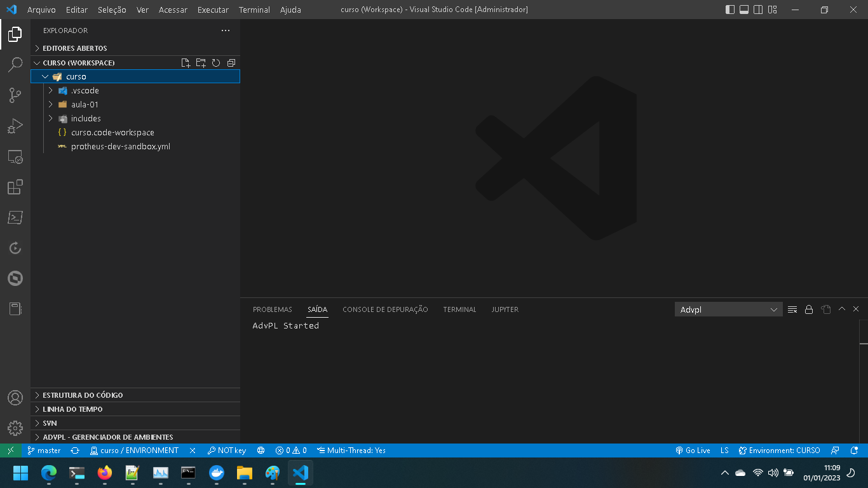Open the Advpl output channel dropdown
The image size is (868, 488).
click(x=728, y=309)
